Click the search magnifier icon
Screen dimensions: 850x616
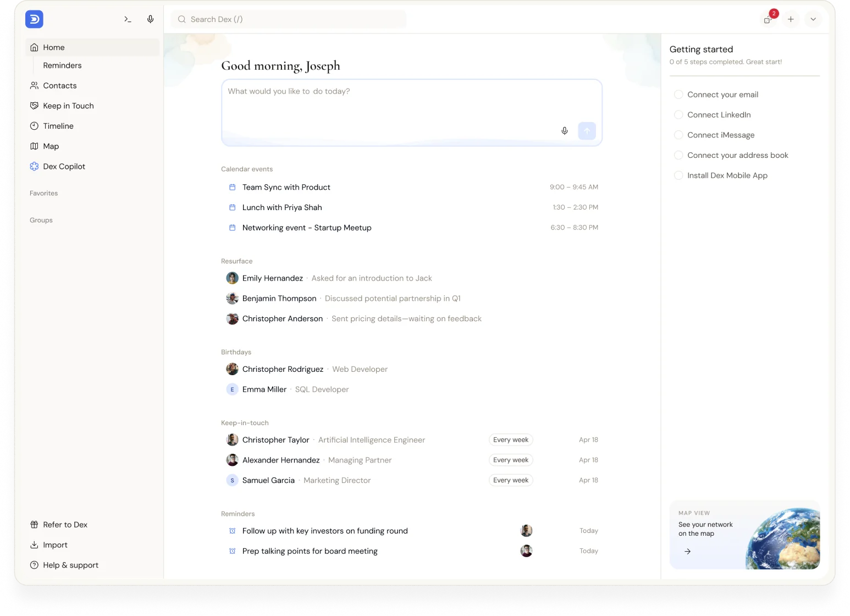click(182, 19)
